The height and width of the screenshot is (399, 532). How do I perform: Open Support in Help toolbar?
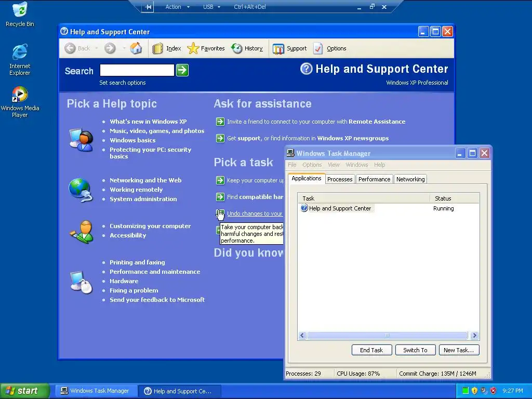pos(290,48)
